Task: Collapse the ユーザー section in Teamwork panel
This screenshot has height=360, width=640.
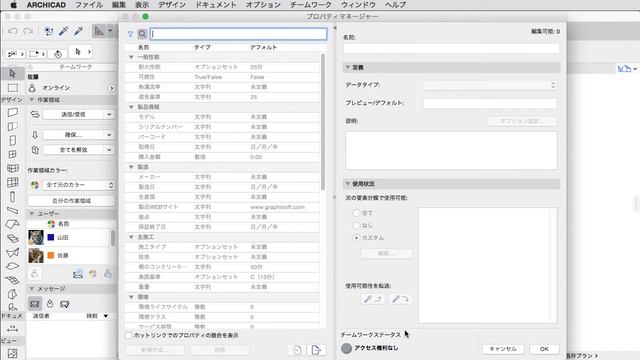Action: click(x=32, y=213)
